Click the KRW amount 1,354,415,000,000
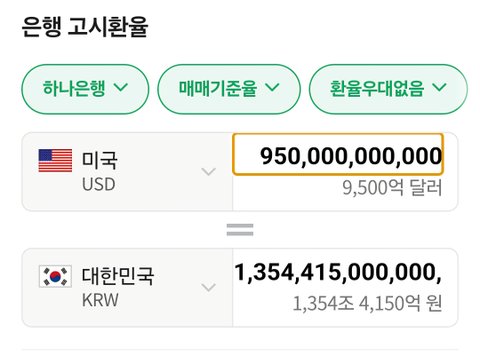The height and width of the screenshot is (364, 480). (x=338, y=272)
